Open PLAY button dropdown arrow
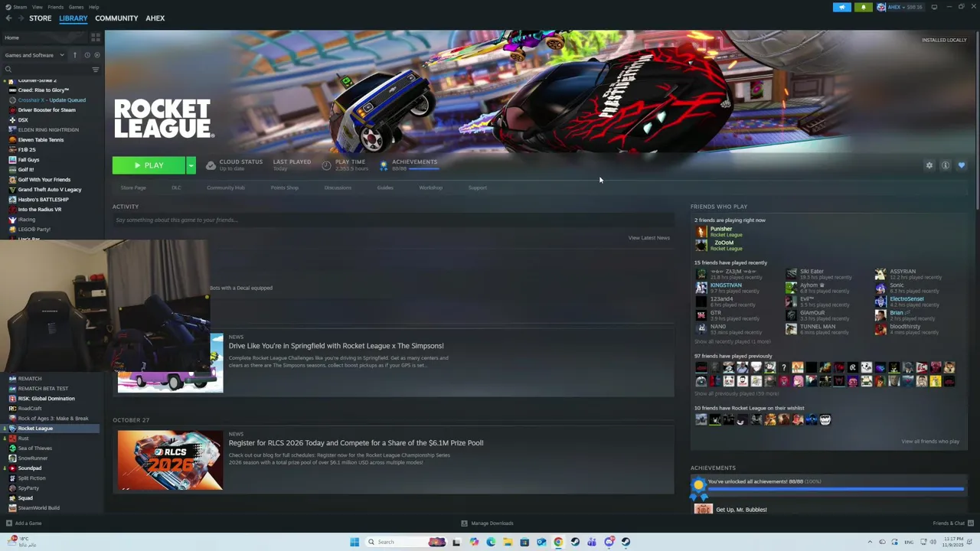 point(191,165)
